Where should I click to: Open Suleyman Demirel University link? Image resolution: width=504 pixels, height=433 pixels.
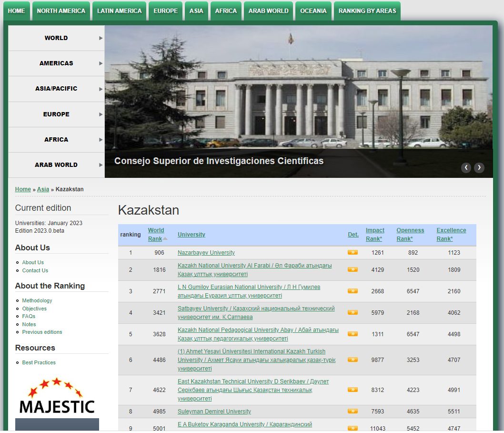[x=214, y=411]
